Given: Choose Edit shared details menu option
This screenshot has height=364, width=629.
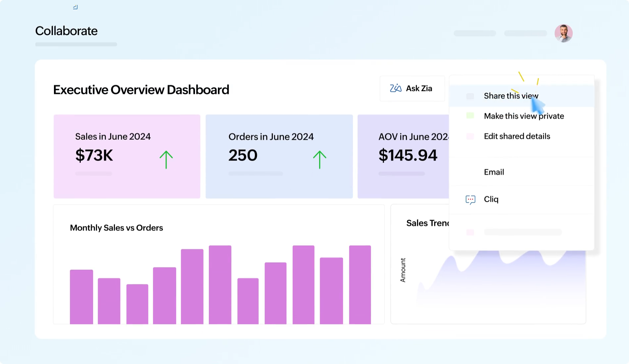Looking at the screenshot, I should coord(517,136).
